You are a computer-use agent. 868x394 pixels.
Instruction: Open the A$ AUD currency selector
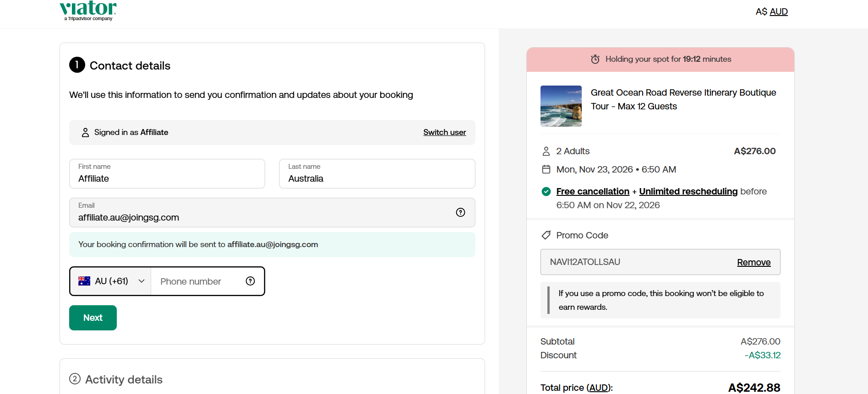(771, 11)
